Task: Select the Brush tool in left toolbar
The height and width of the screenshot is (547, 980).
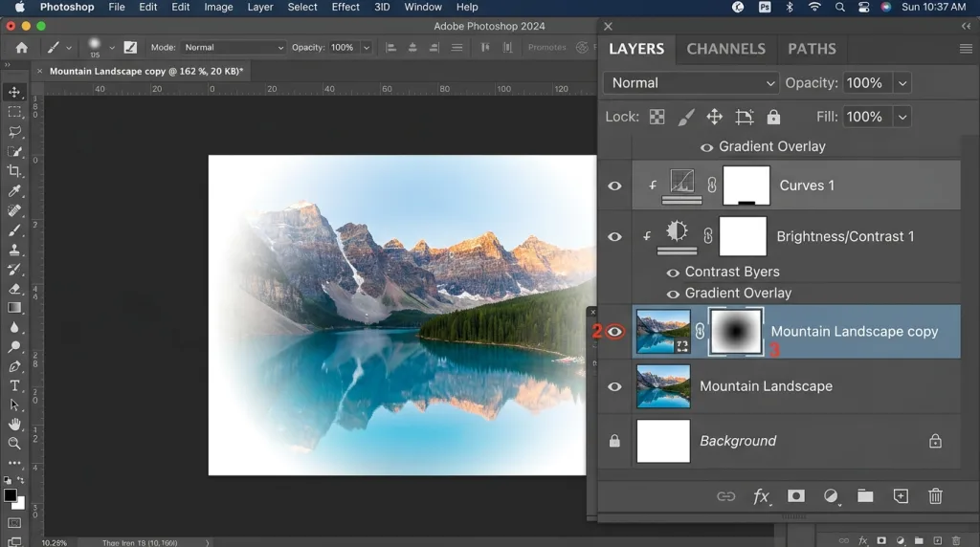Action: point(14,230)
